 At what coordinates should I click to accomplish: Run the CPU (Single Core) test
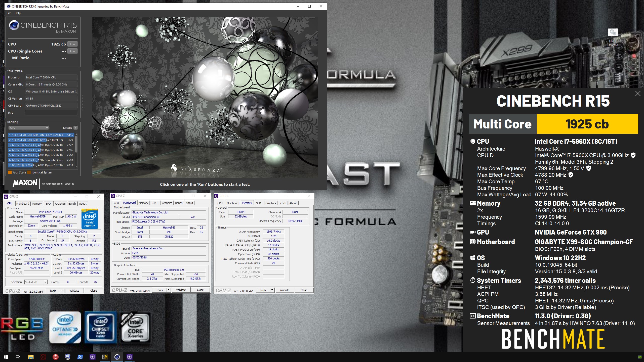[x=72, y=51]
